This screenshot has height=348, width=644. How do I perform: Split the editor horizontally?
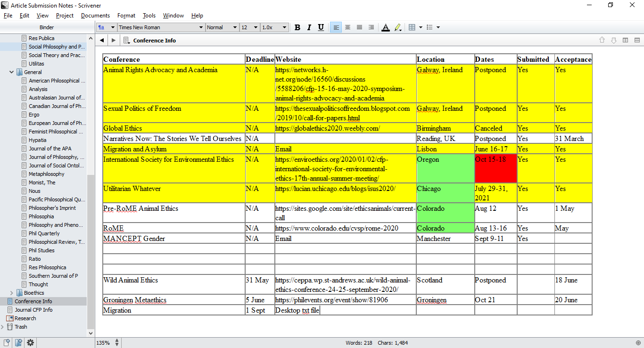[637, 40]
